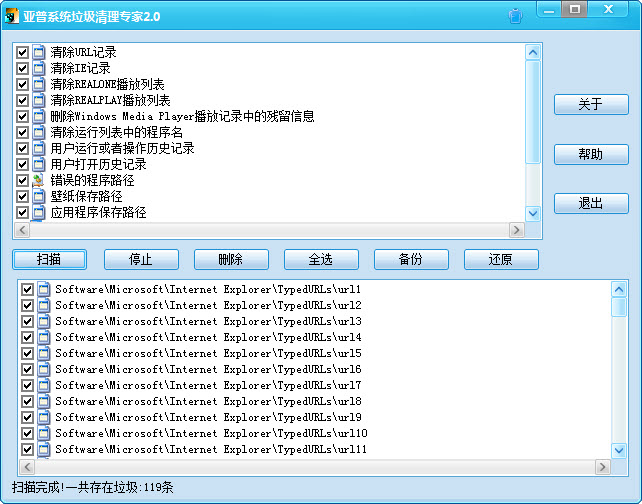
Task: Click the icon next to 清除REALONE播放列表
Action: [39, 84]
